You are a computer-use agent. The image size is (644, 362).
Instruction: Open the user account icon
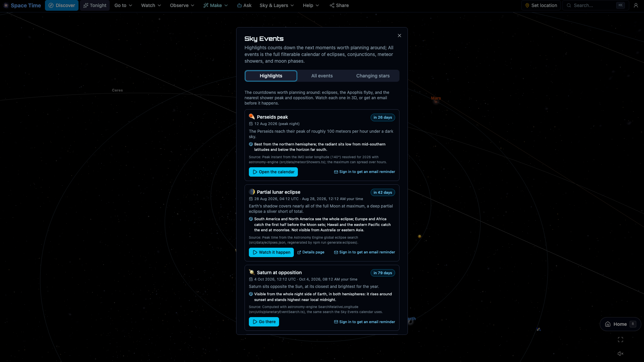tap(636, 5)
